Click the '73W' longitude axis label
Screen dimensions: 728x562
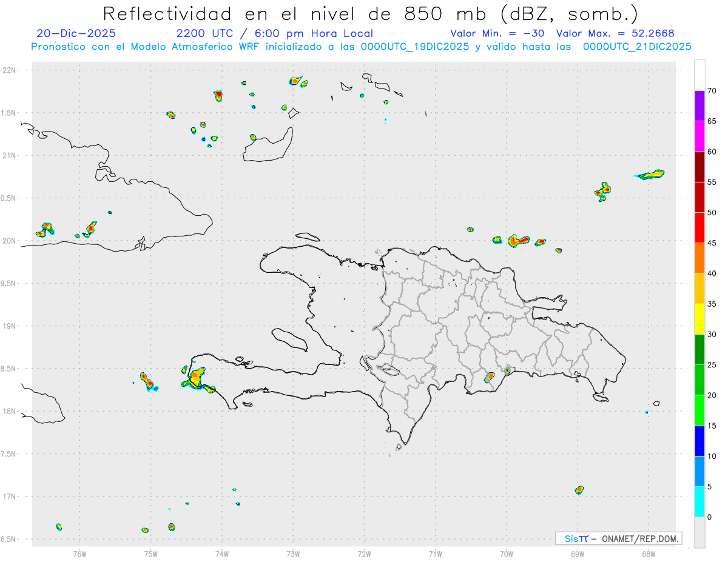(293, 553)
